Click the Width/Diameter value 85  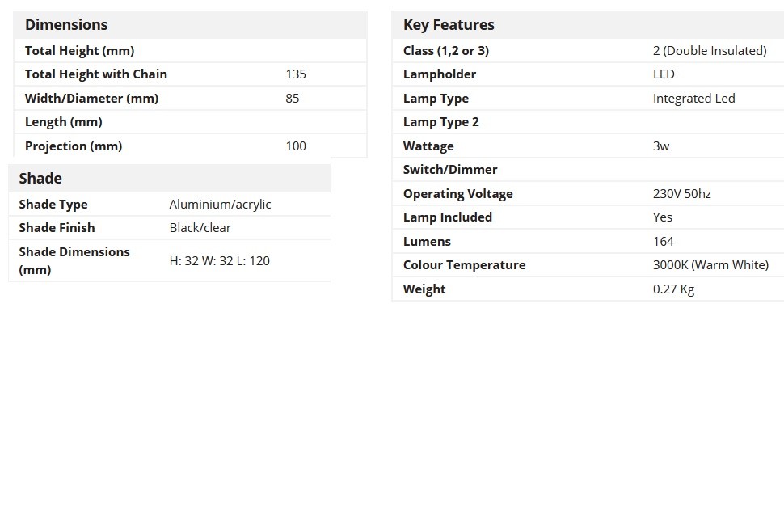pyautogui.click(x=292, y=98)
